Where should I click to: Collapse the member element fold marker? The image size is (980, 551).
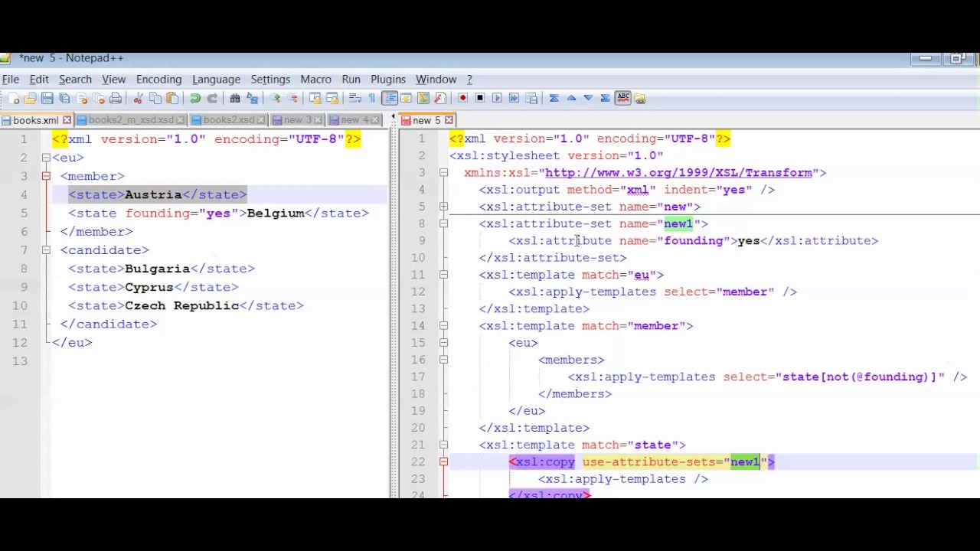coord(46,176)
